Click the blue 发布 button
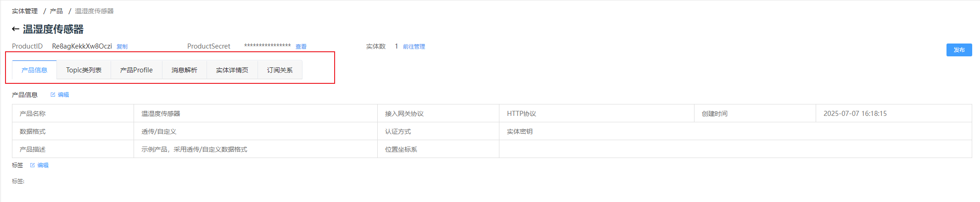The width and height of the screenshot is (980, 202). (959, 50)
